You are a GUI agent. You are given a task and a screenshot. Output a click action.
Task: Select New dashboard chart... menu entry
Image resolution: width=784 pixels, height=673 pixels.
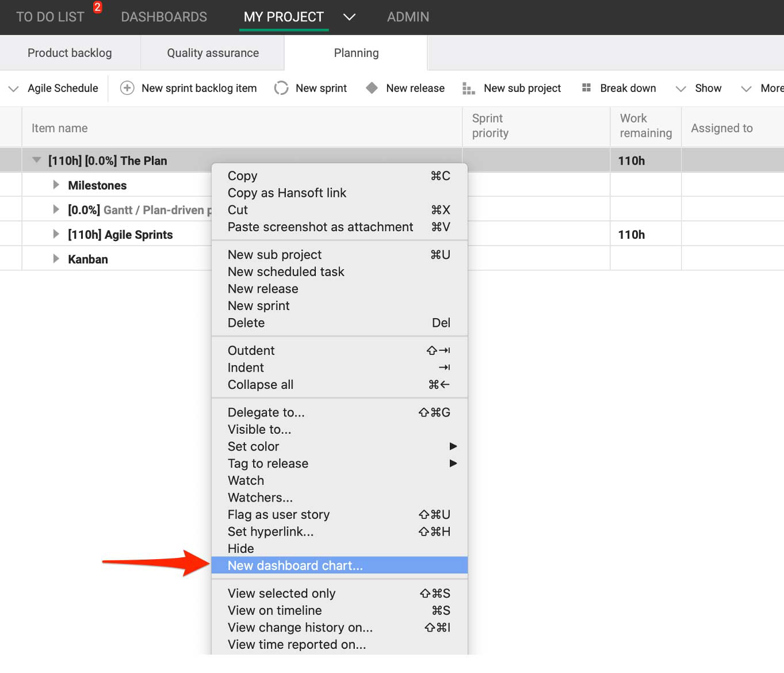pos(339,565)
